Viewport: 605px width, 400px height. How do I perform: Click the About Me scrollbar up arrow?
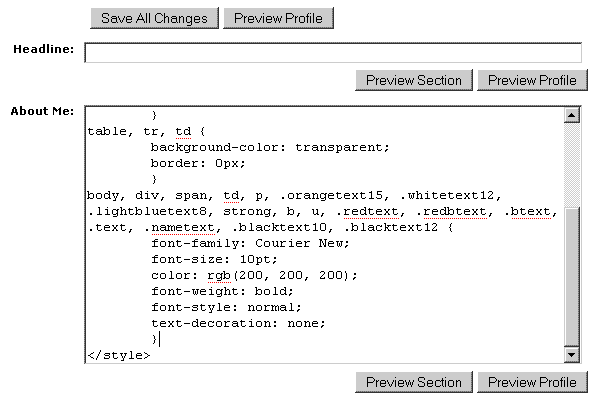(572, 115)
